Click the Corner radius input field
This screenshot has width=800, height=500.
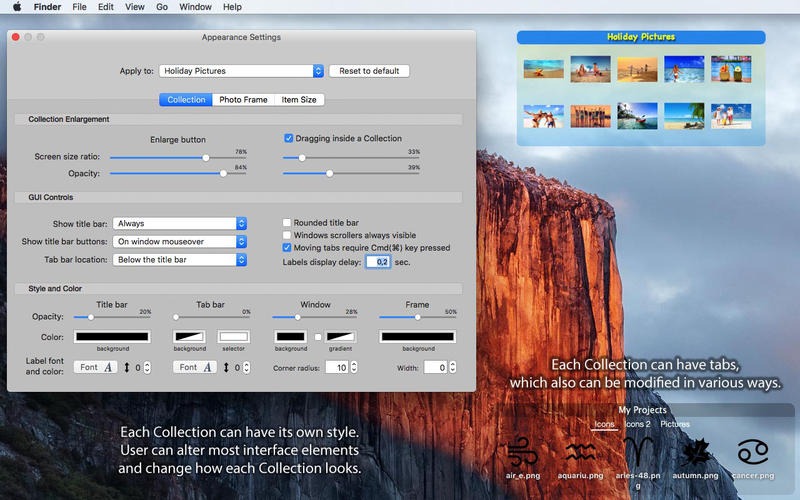[336, 368]
